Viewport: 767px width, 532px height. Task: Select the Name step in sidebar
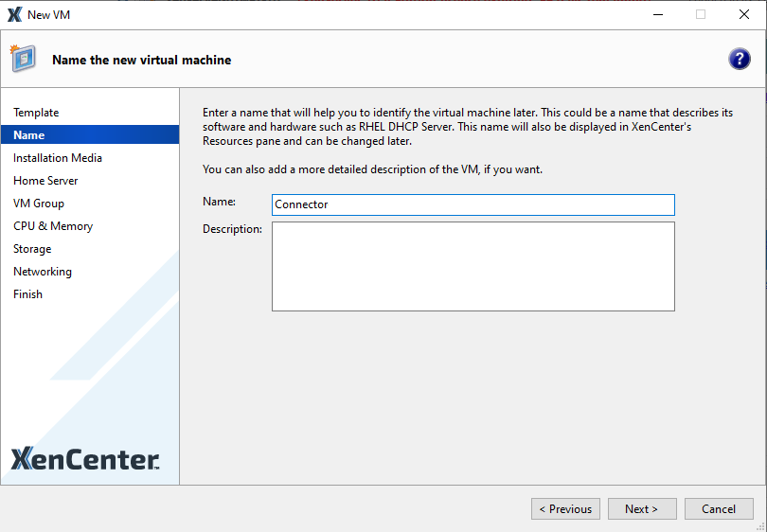pos(90,135)
